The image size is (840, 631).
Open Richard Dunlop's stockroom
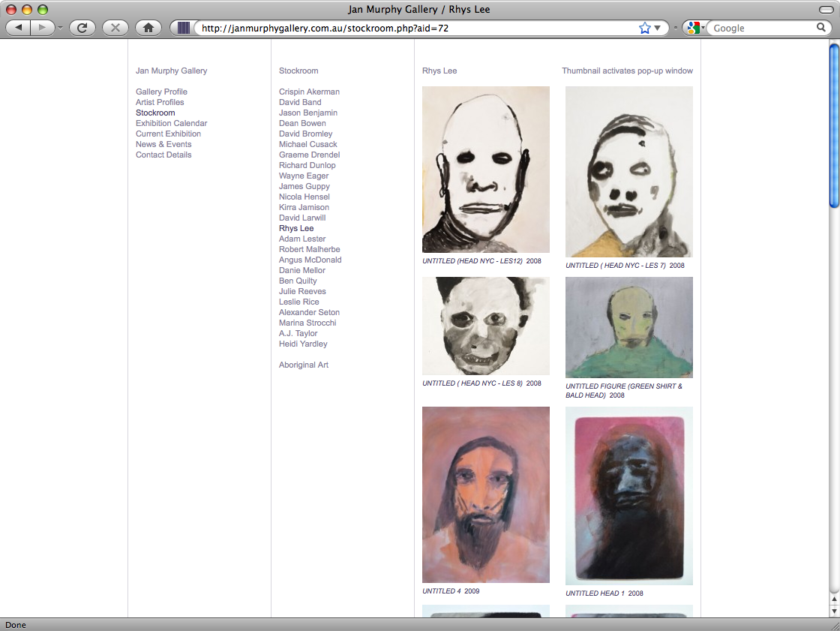click(x=307, y=165)
